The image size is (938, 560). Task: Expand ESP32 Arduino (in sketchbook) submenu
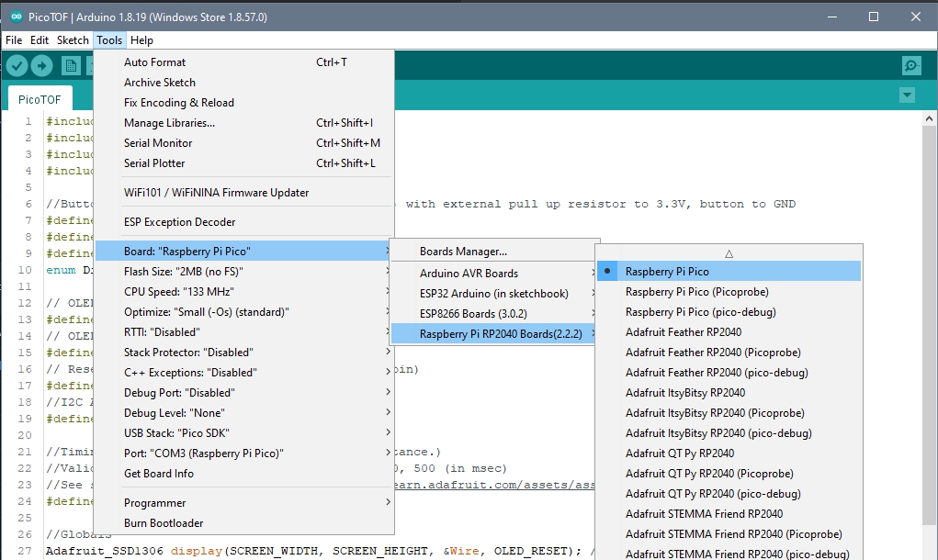[493, 294]
